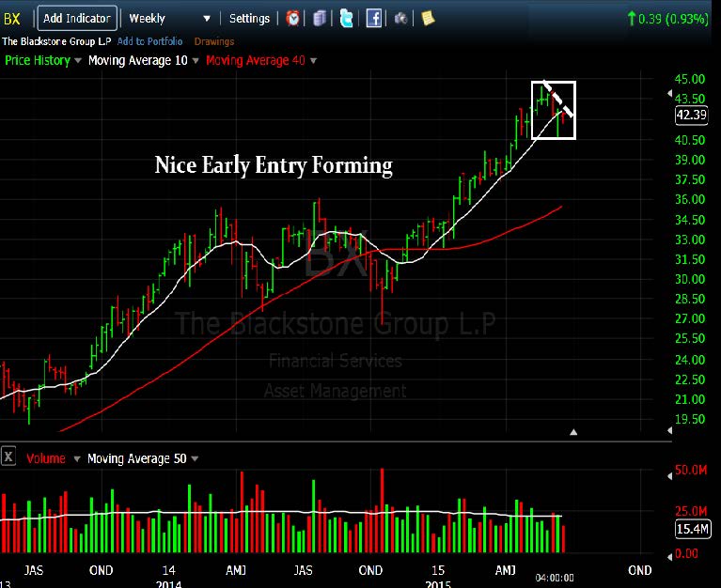721x588 pixels.
Task: Open the Drawings link
Action: coord(213,41)
